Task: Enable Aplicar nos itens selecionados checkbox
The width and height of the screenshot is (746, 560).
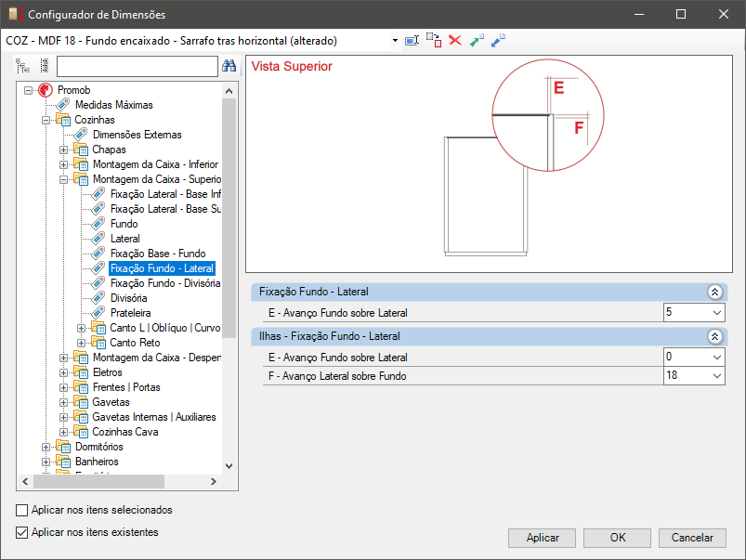Action: [22, 510]
